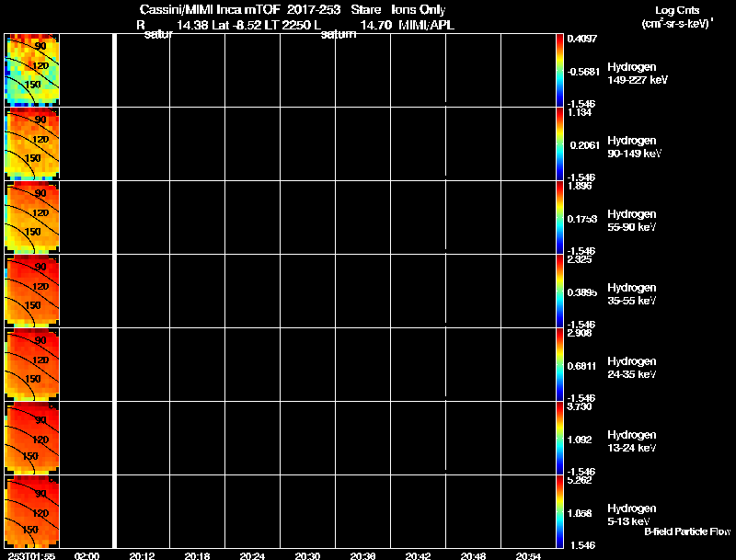Image resolution: width=736 pixels, height=560 pixels.
Task: Click the 20:54 time axis label
Action: click(528, 555)
